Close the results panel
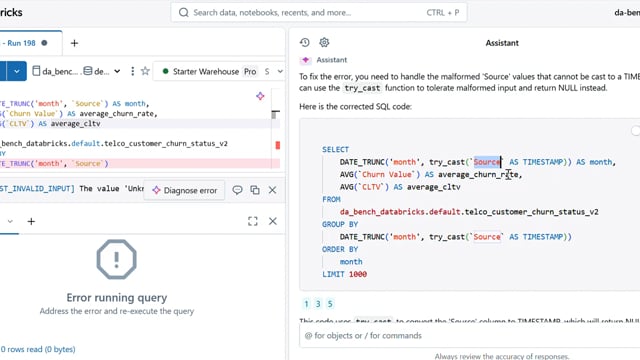 [x=273, y=221]
